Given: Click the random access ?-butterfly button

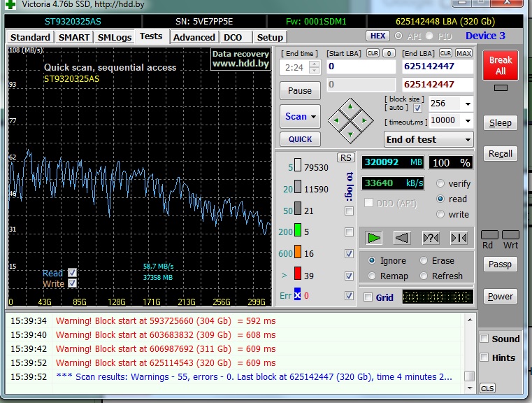Looking at the screenshot, I should [x=431, y=238].
